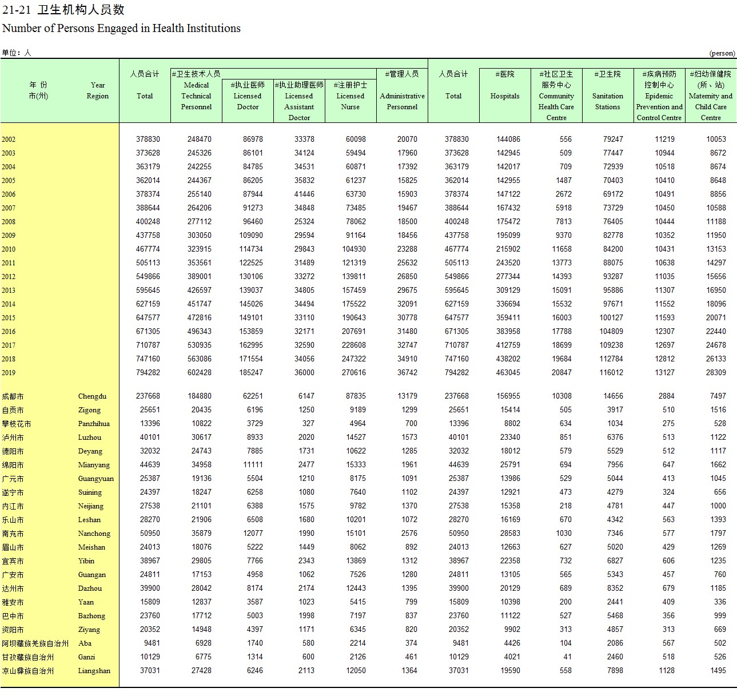Screen dimensions: 737x700
Task: Select the Zigong region label
Action: (x=89, y=410)
